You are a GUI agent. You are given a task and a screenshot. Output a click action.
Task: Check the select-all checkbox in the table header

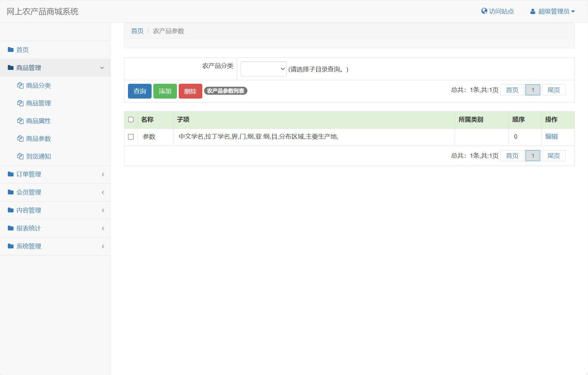click(131, 120)
